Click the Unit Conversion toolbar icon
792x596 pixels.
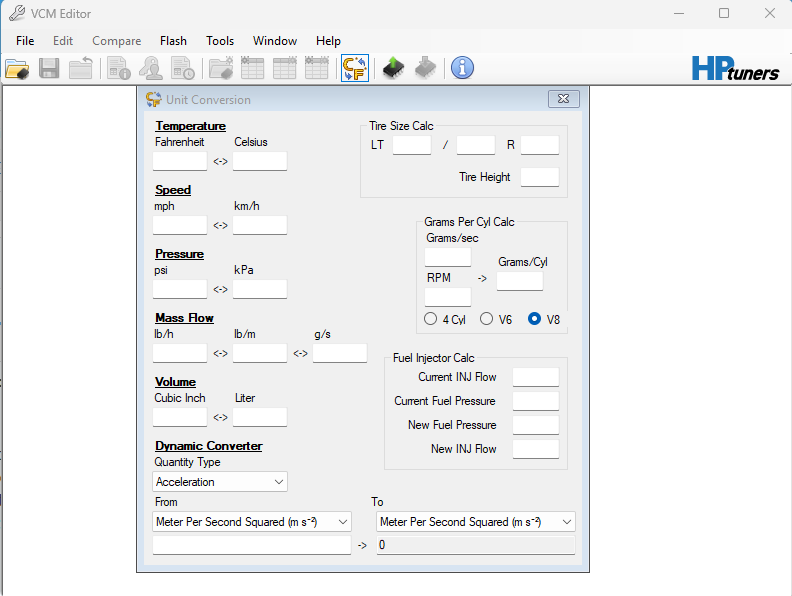354,68
